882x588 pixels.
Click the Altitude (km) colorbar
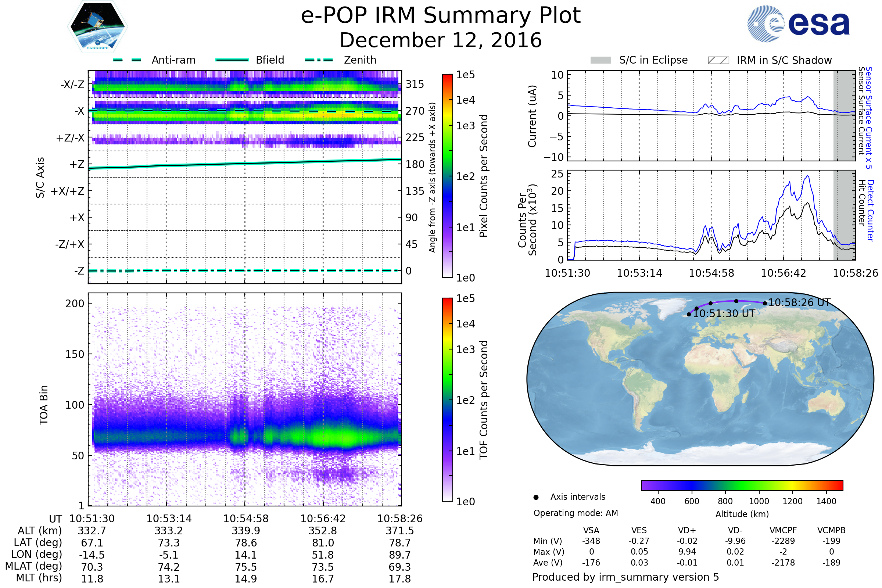(742, 485)
